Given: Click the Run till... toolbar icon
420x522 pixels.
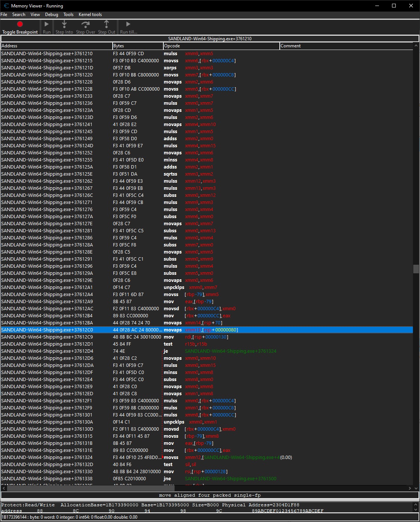Looking at the screenshot, I should 128,24.
